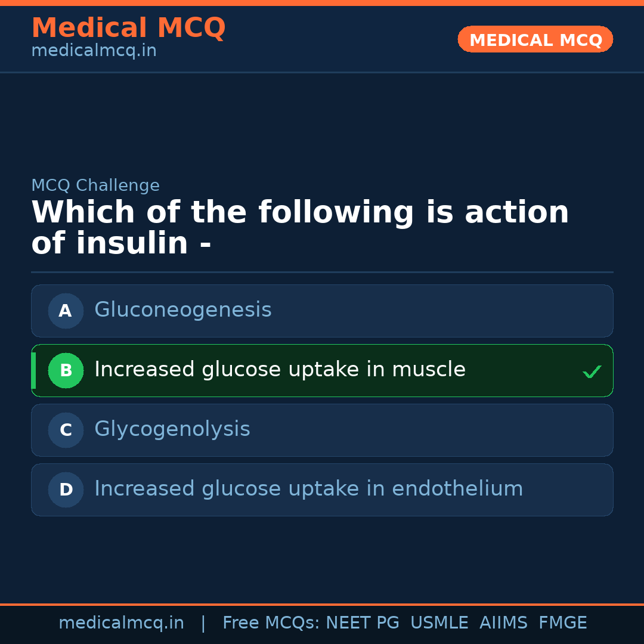
Task: Click the AIIMS footer label
Action: point(503,623)
